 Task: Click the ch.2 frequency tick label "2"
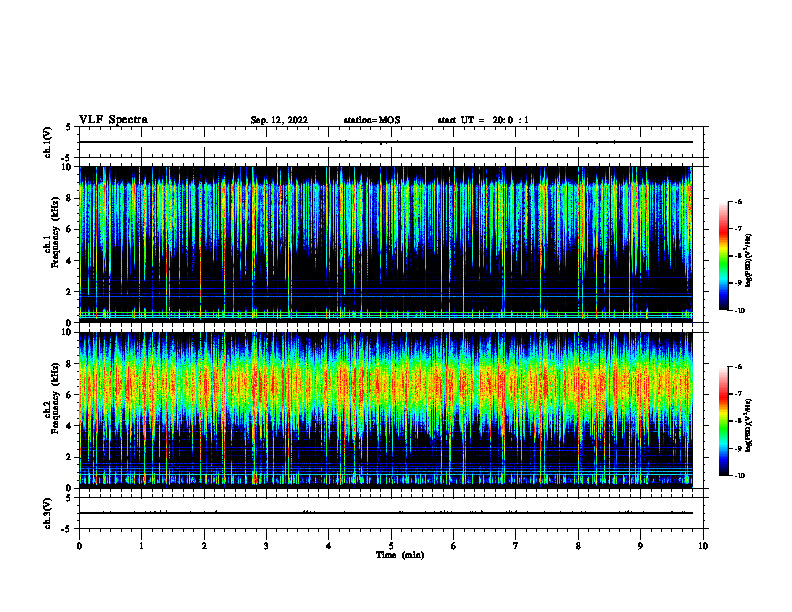point(70,457)
